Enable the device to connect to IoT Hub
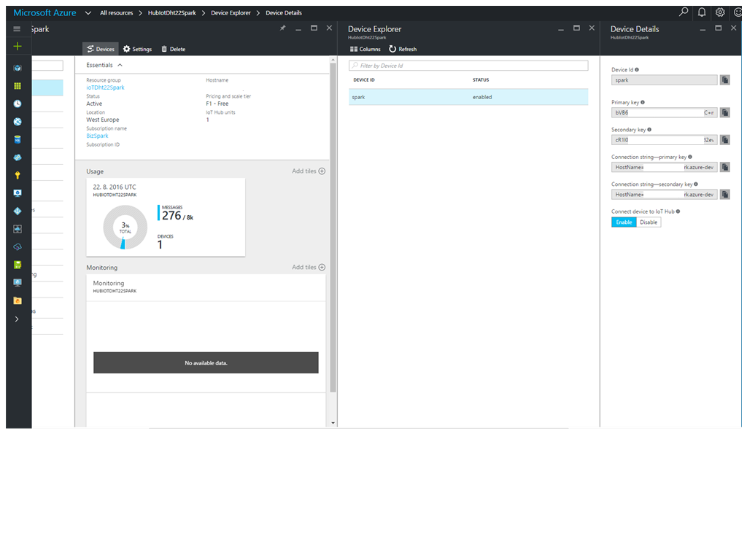The width and height of the screenshot is (747, 560). tap(624, 222)
